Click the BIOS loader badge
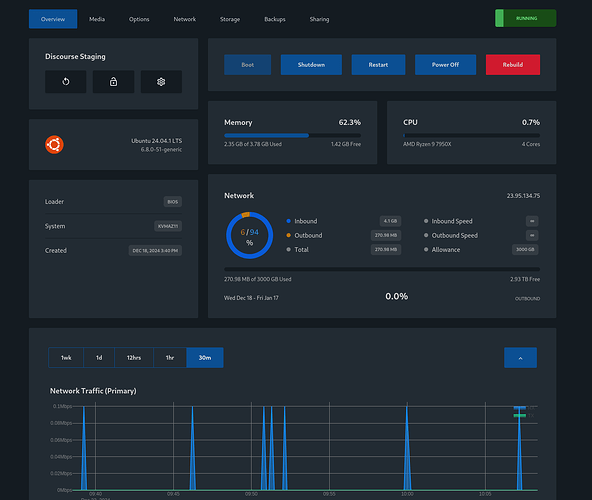Screen dimensions: 592x500 pyautogui.click(x=173, y=202)
